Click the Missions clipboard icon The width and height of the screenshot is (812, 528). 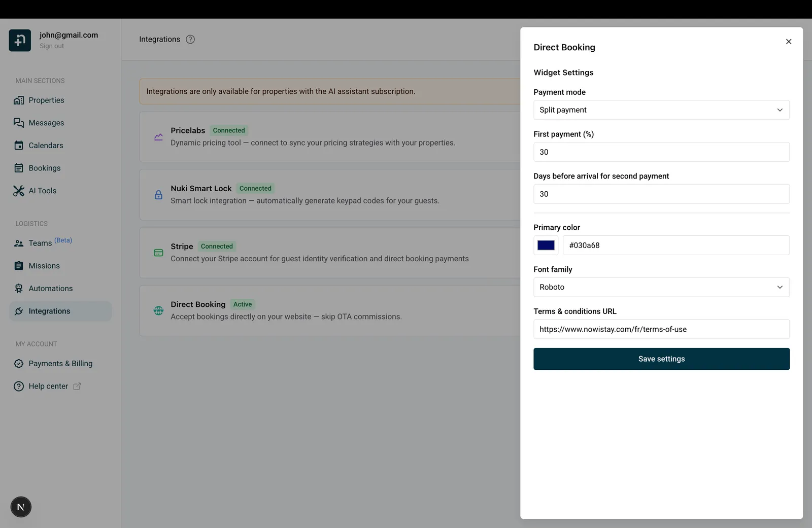(x=19, y=266)
